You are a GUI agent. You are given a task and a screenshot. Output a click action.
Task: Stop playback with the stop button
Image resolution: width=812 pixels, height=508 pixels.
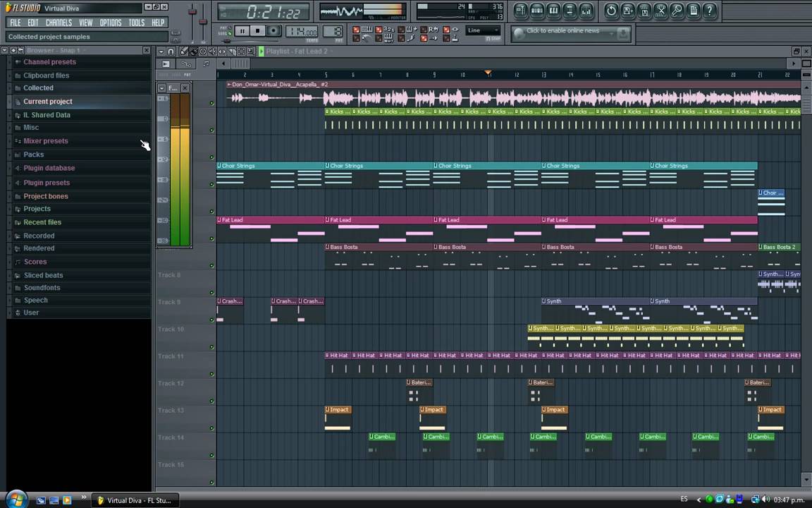tap(258, 31)
